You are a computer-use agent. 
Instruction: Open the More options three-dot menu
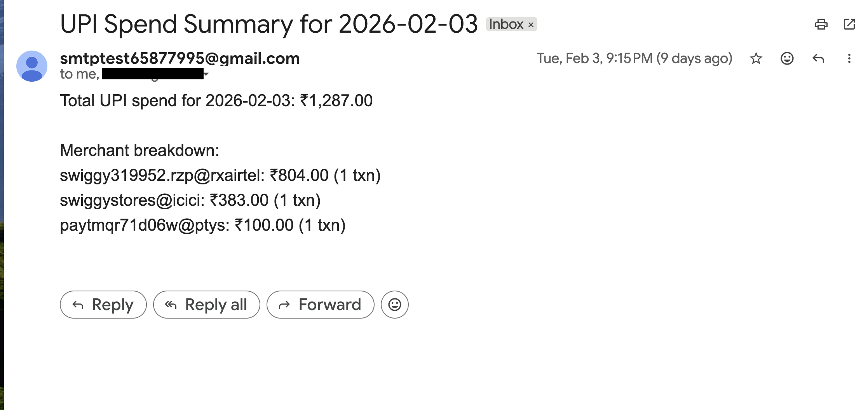pos(849,59)
